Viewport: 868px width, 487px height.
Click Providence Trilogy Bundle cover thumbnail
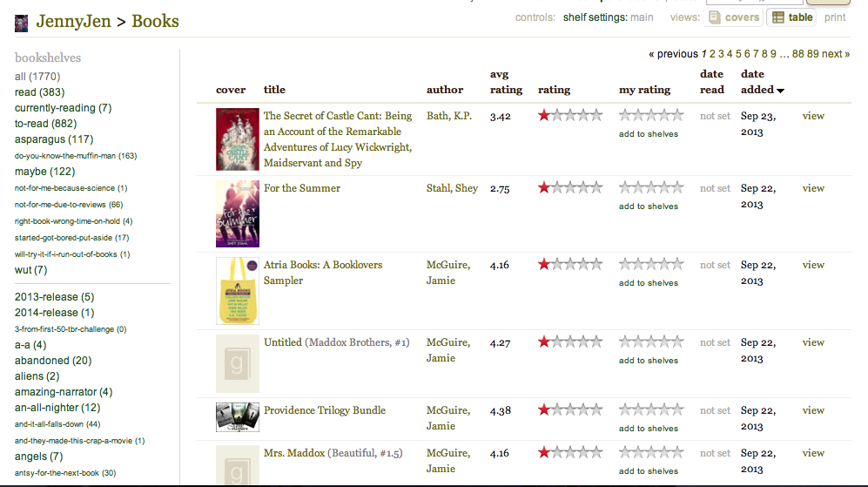click(x=238, y=417)
